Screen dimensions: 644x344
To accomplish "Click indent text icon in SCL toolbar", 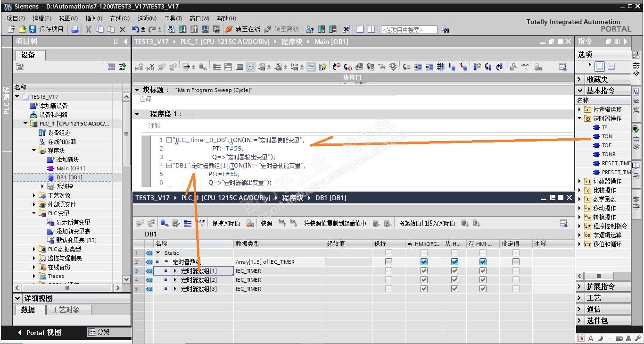I will point(418,67).
